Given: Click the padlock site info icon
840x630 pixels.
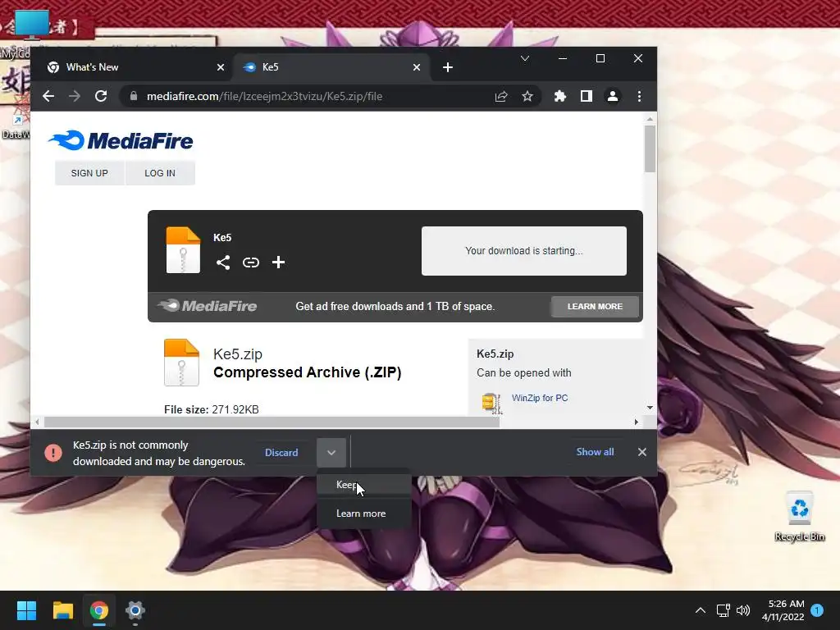Looking at the screenshot, I should [134, 97].
